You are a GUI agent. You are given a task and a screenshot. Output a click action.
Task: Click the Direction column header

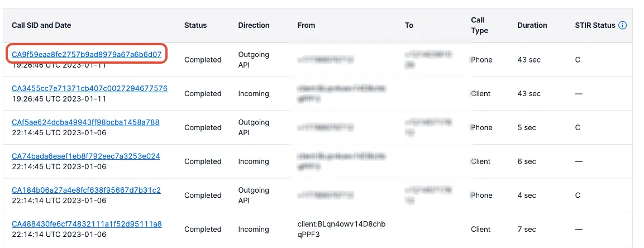[x=254, y=26]
